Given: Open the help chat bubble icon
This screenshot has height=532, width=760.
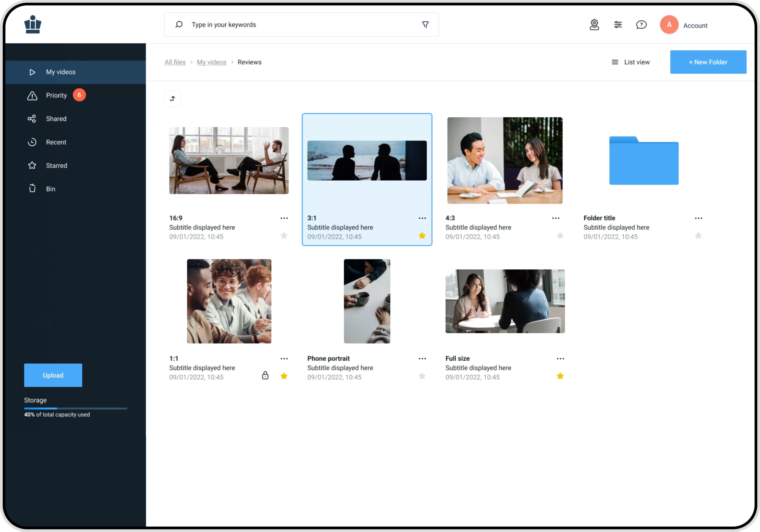Looking at the screenshot, I should (641, 25).
